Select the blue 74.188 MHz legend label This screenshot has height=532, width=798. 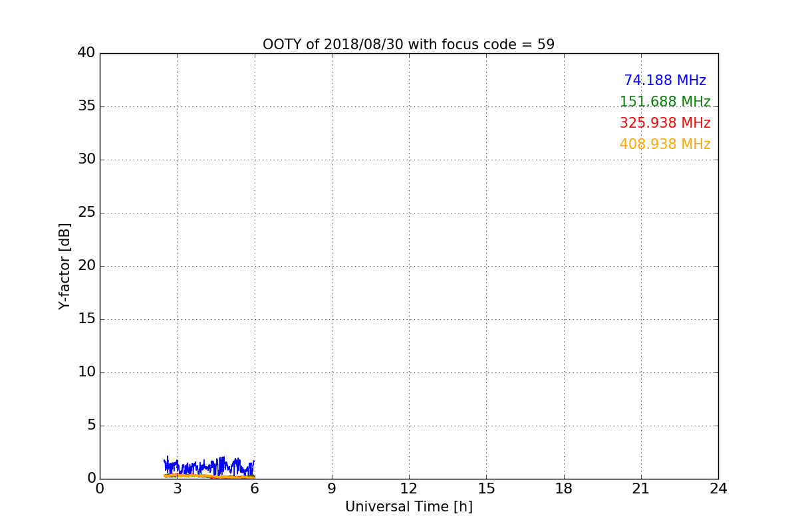coord(665,80)
